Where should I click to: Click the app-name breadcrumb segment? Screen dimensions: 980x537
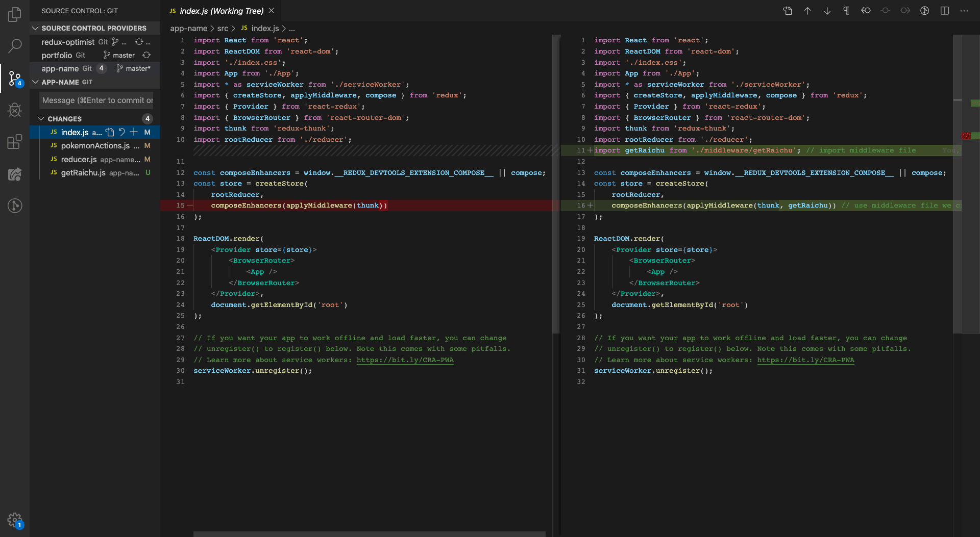click(x=188, y=29)
